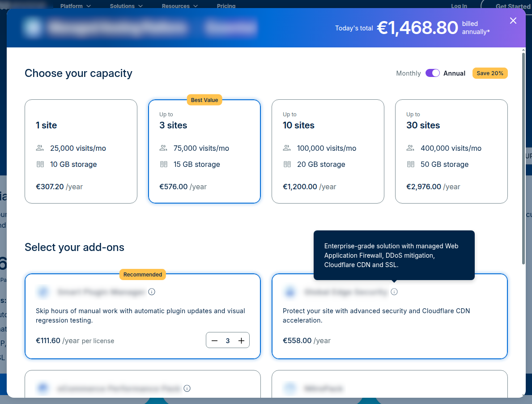532x404 pixels.
Task: Open the Platform menu in the top navigation
Action: pyautogui.click(x=75, y=6)
